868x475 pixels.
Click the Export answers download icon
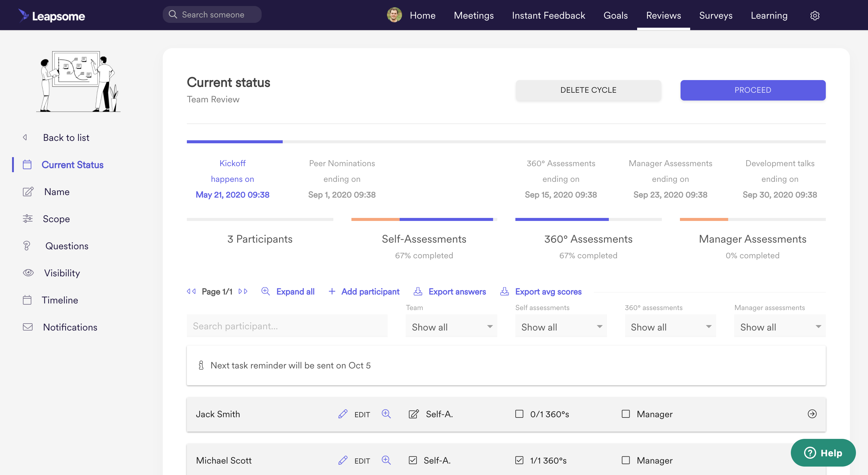click(x=418, y=291)
